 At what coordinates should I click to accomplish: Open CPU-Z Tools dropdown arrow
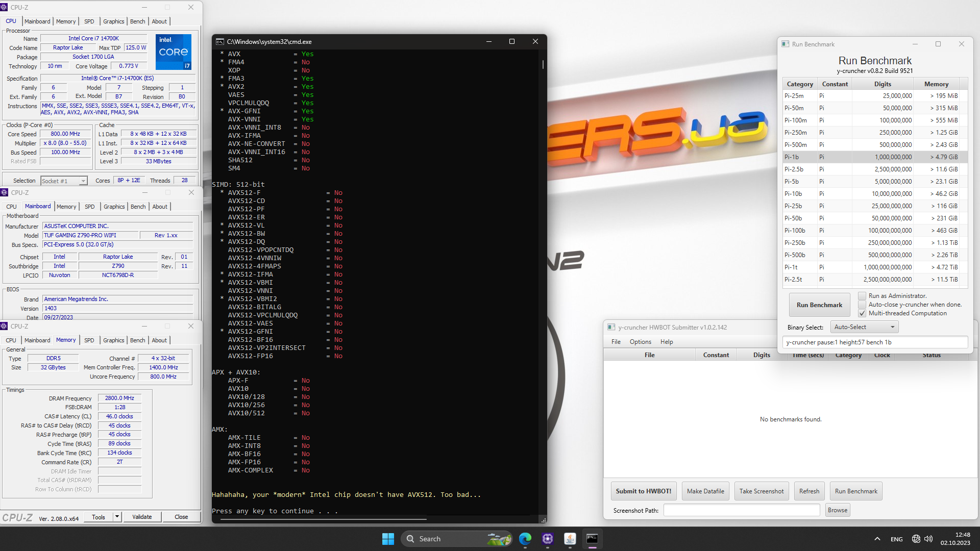[117, 517]
